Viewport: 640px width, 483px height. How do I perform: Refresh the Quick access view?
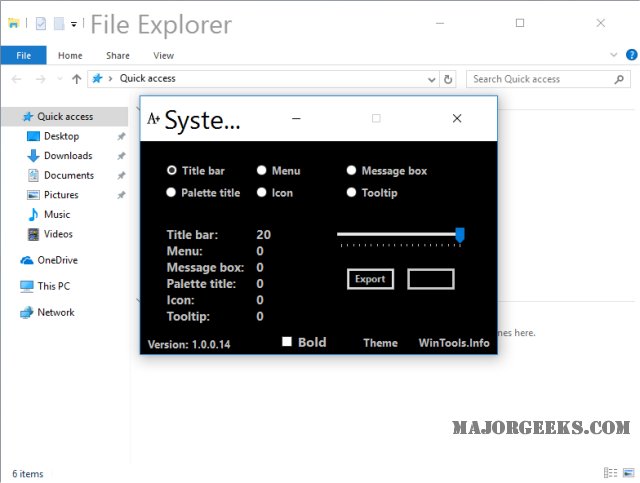pos(448,79)
